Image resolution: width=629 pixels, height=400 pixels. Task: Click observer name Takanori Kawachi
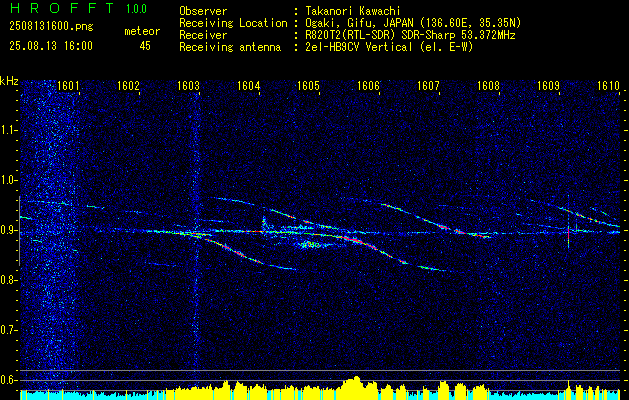click(353, 11)
